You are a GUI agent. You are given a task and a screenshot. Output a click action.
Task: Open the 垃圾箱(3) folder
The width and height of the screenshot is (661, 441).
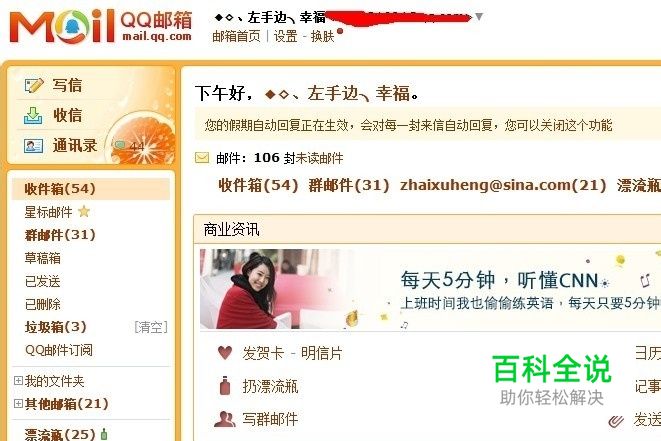pyautogui.click(x=55, y=327)
